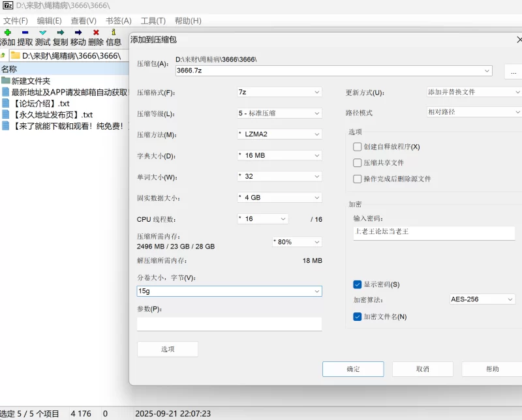This screenshot has height=420, width=522.
Task: Click the Test (测试) toolbar icon
Action: tap(42, 32)
